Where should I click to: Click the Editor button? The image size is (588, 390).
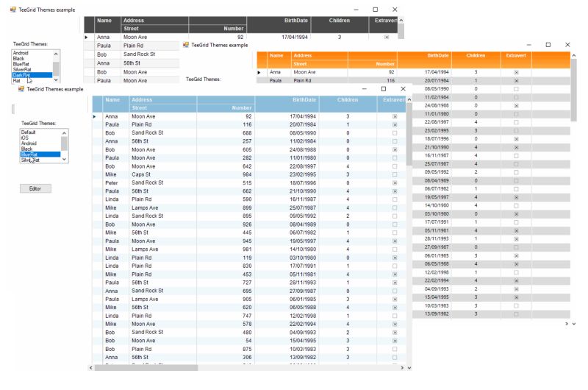[35, 188]
